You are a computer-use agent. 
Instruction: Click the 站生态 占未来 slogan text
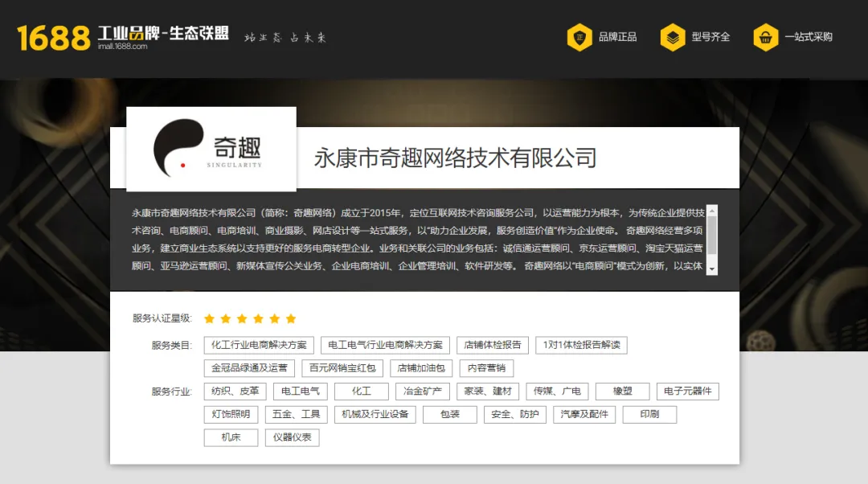285,38
